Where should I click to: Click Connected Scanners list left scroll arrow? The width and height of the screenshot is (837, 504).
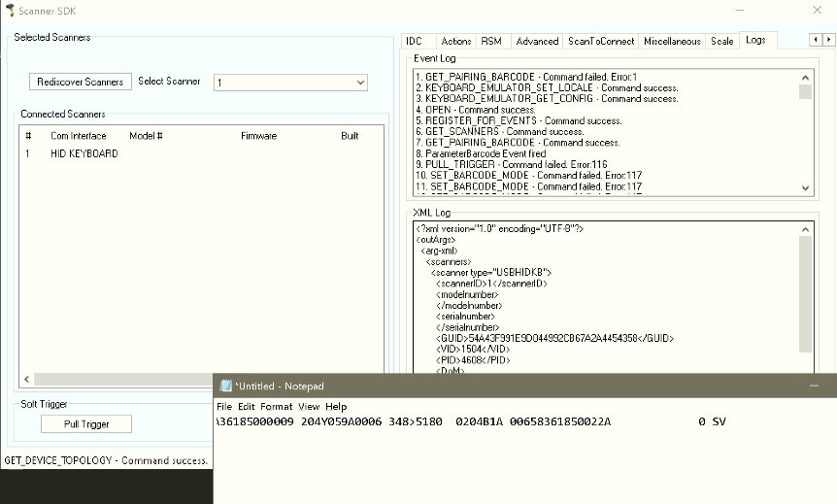pyautogui.click(x=26, y=379)
